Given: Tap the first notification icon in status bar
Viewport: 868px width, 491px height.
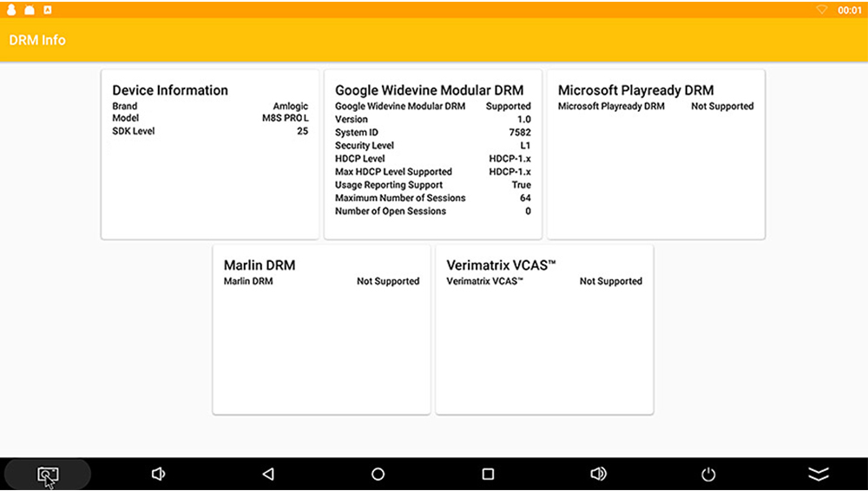Looking at the screenshot, I should point(12,10).
